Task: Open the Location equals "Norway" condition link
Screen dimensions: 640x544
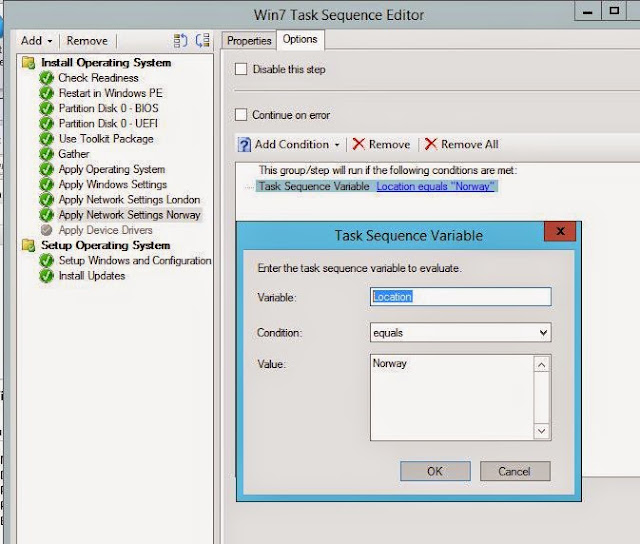Action: (x=435, y=187)
